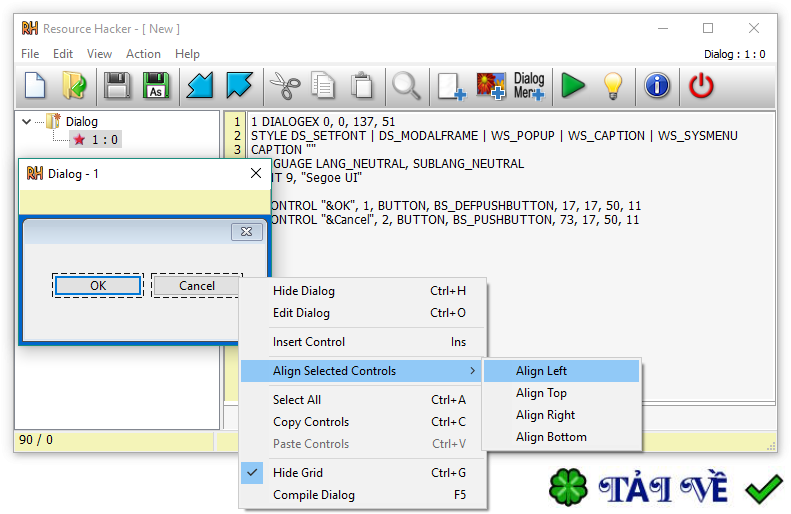This screenshot has width=791, height=514.
Task: Click the CONTROL "&OK" script line
Action: 455,206
